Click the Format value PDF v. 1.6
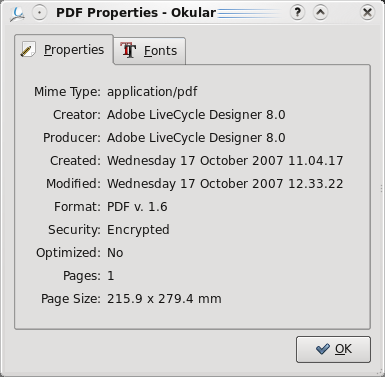This screenshot has height=377, width=385. tap(137, 207)
